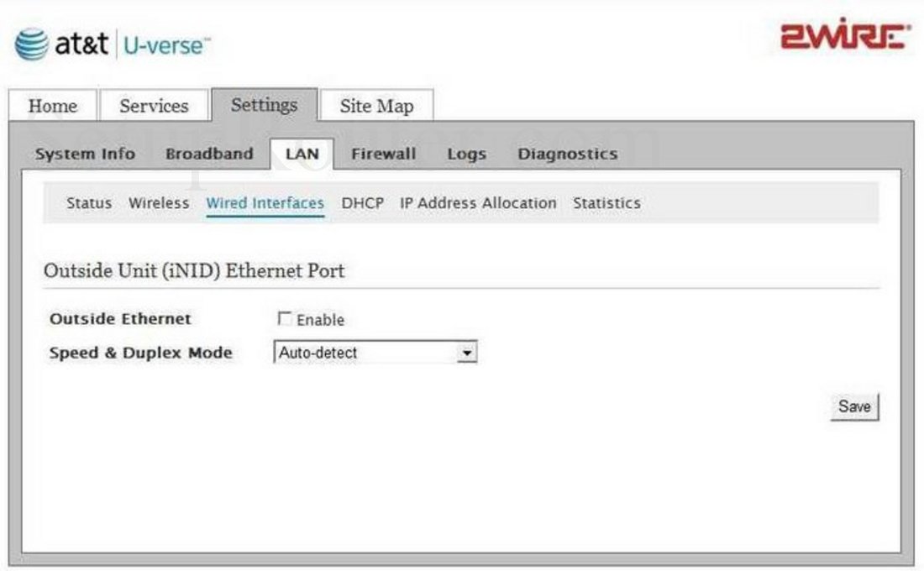
Task: Open the Site Map tab
Action: tap(375, 107)
